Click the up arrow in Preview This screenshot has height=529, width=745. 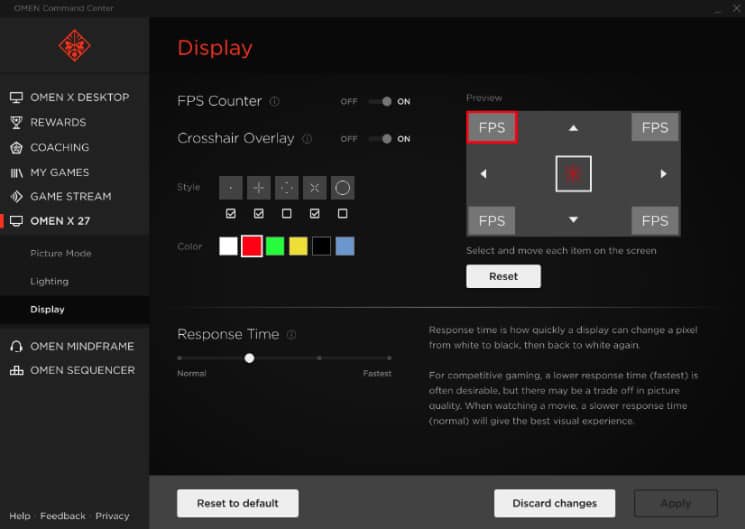click(x=573, y=128)
